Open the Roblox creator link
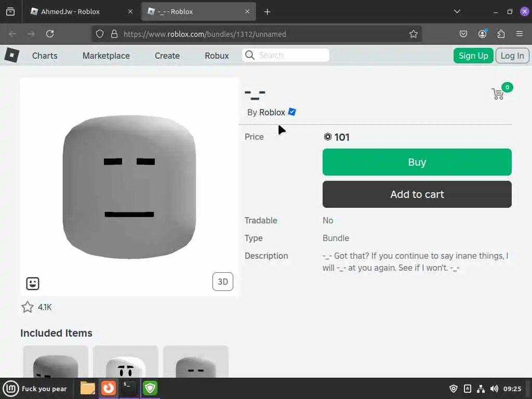This screenshot has width=532, height=399. 272,112
